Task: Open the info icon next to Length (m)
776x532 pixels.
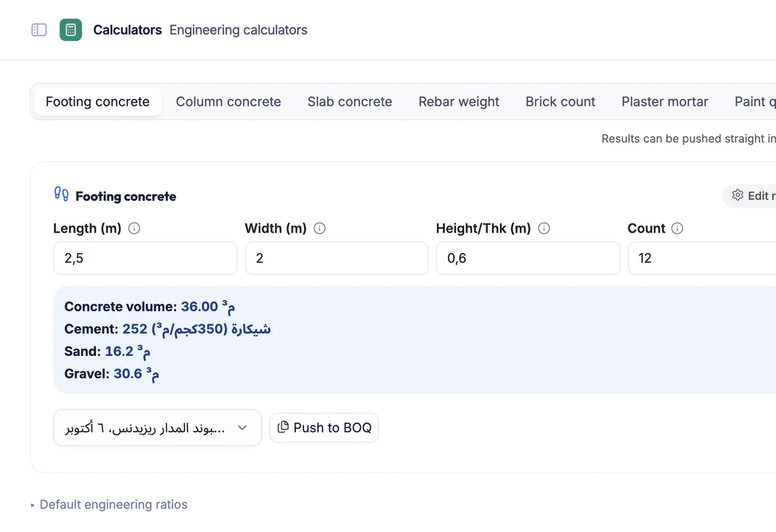Action: click(x=134, y=228)
